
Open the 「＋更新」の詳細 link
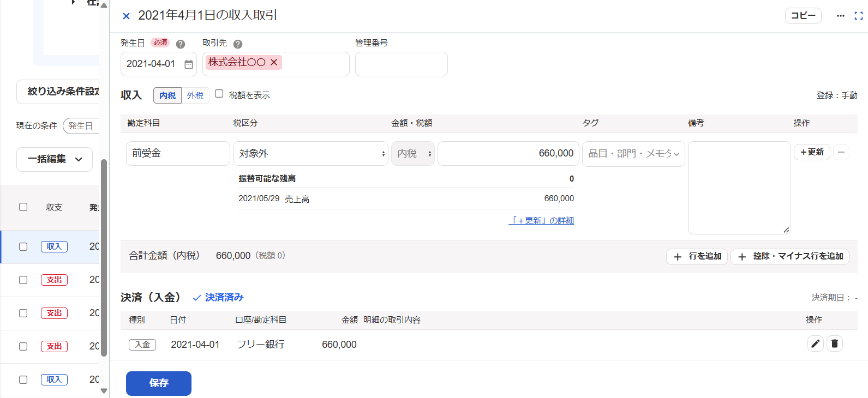[x=541, y=220]
